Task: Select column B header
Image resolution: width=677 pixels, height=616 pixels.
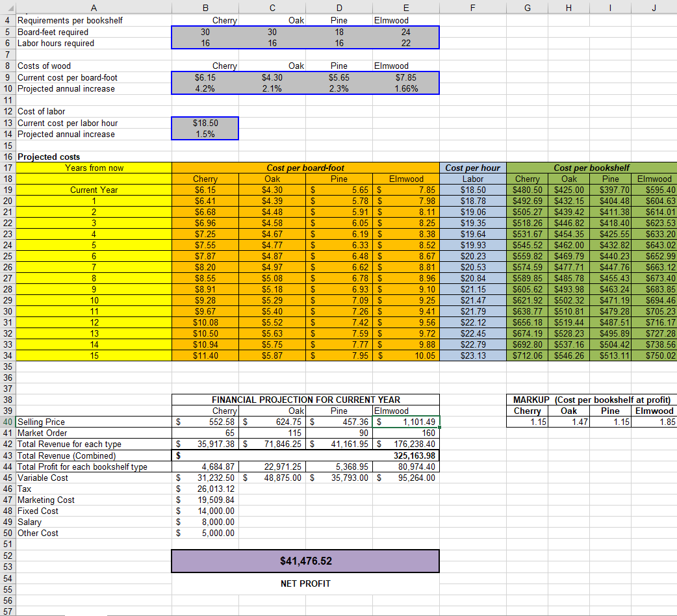Action: point(205,7)
